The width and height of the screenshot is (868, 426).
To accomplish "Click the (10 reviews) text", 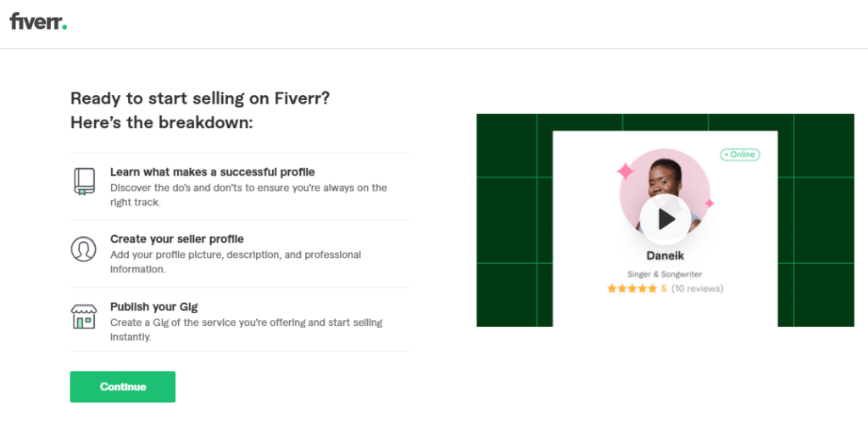I will pyautogui.click(x=697, y=289).
